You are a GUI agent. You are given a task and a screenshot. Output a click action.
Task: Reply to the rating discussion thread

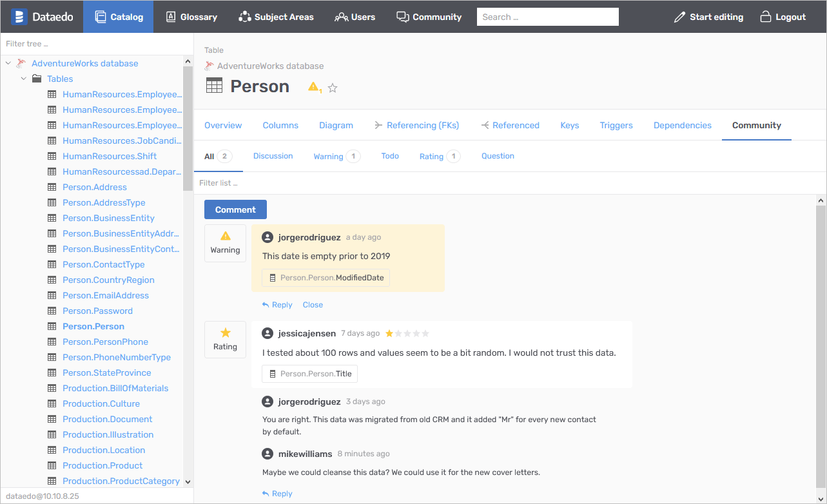[277, 494]
